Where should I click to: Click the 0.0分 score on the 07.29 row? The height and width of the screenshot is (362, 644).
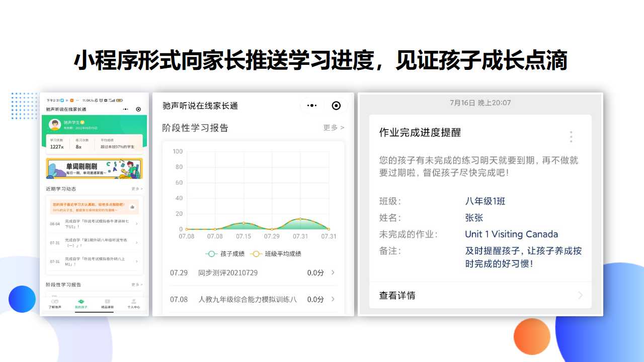pyautogui.click(x=315, y=273)
